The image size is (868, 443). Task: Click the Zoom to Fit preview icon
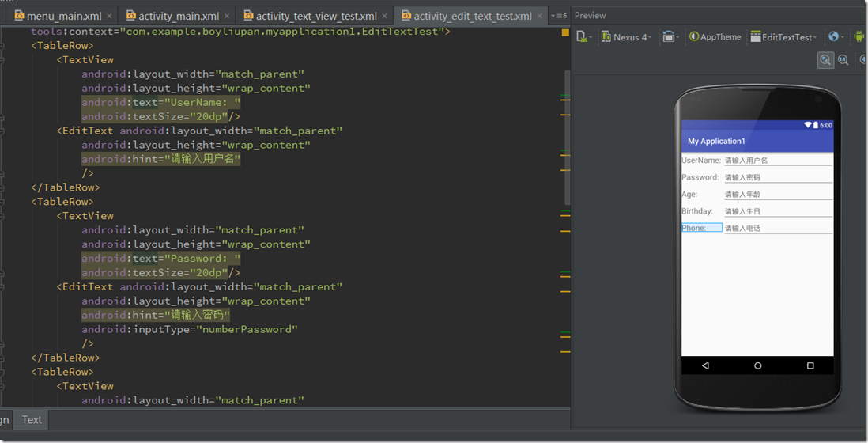pyautogui.click(x=825, y=59)
